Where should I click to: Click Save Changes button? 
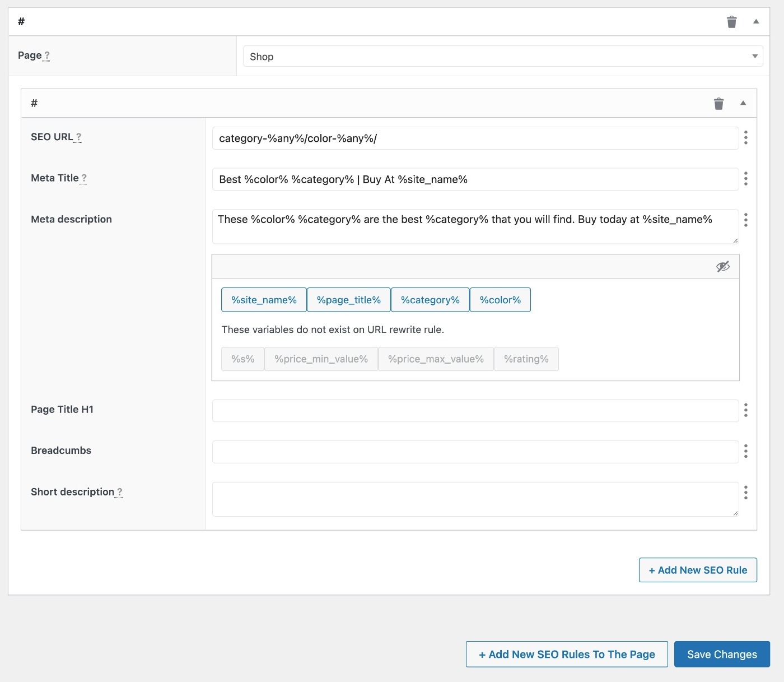tap(722, 654)
